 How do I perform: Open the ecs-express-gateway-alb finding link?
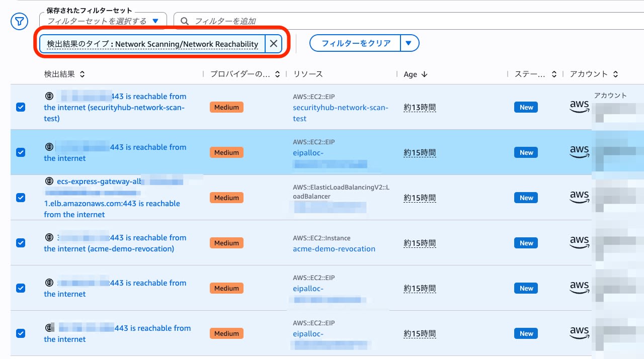click(x=112, y=198)
